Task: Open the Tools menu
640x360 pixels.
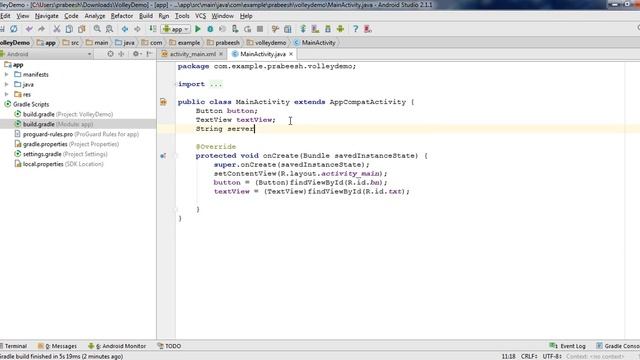Action: pos(182,16)
